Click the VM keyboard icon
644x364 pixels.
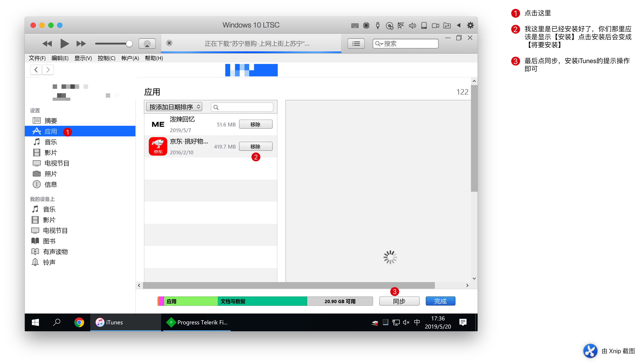355,25
